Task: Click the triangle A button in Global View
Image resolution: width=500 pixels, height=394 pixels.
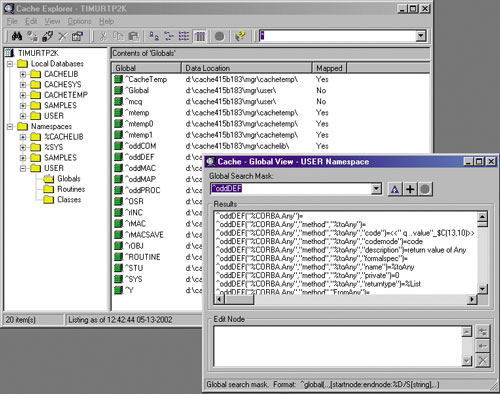Action: 395,189
